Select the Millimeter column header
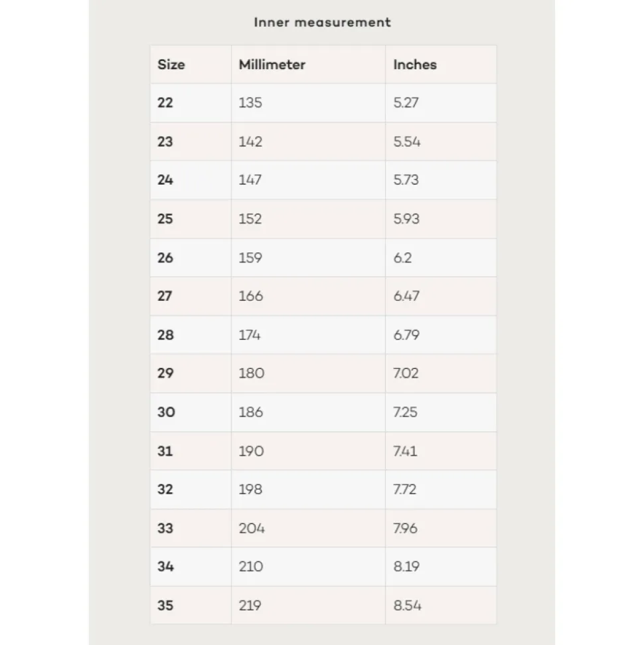Screen dimensions: 644x645 tap(272, 64)
